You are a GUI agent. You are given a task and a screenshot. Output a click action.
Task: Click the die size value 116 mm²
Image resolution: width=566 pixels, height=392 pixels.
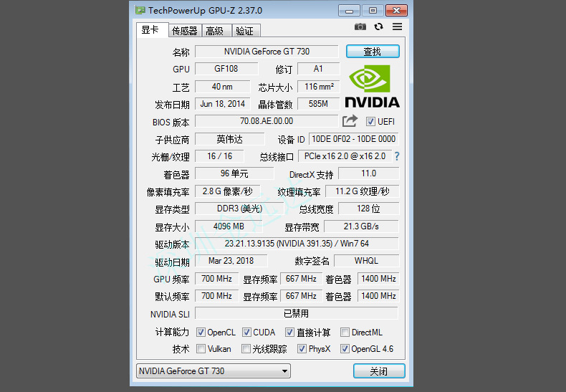coord(319,87)
